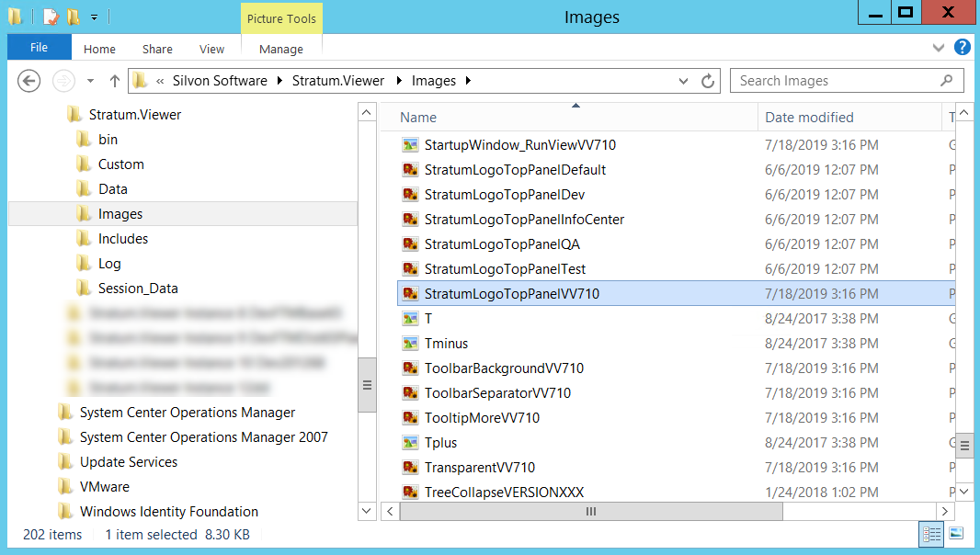Click the search magnifier in Search Images box
The width and height of the screenshot is (980, 555).
948,81
